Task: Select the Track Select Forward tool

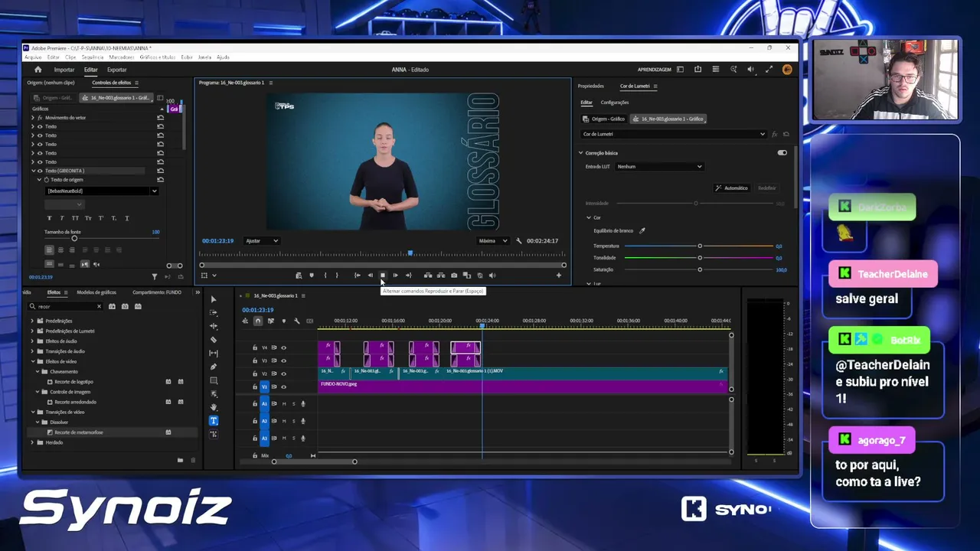Action: click(x=214, y=313)
